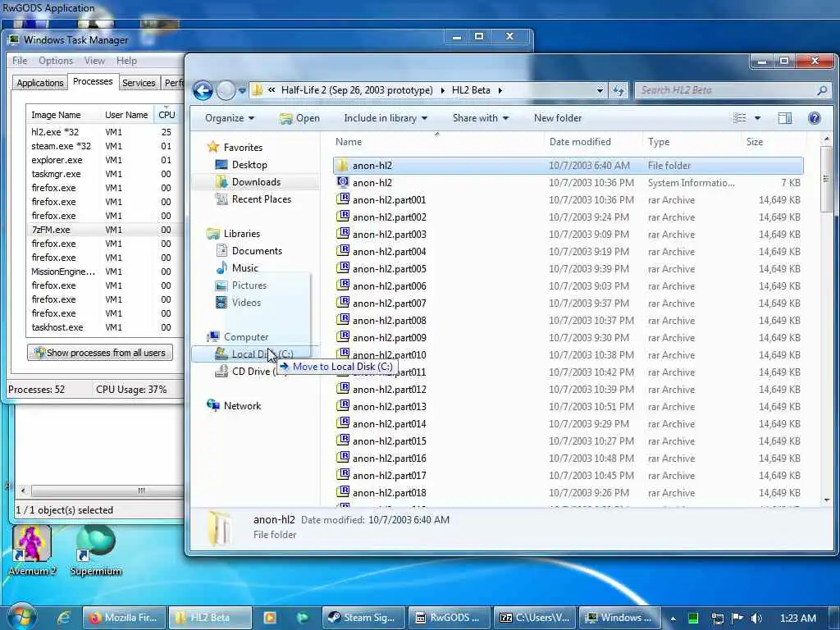This screenshot has height=630, width=840.
Task: Select the anon-hl2 folder icon
Action: [343, 165]
